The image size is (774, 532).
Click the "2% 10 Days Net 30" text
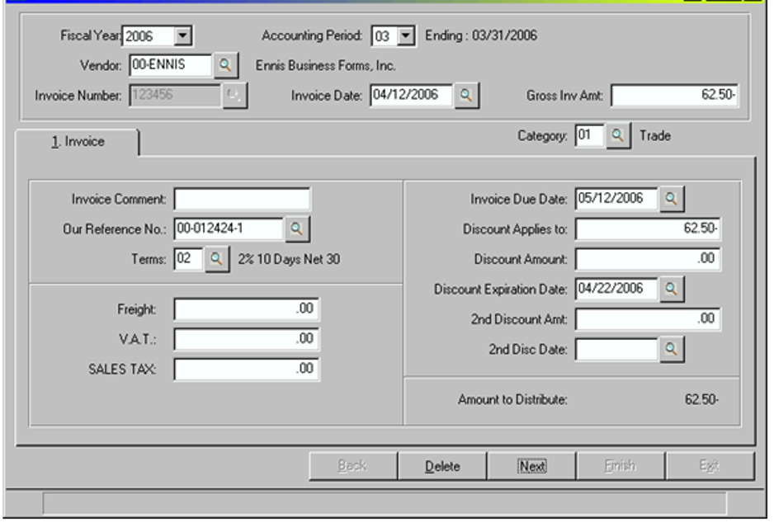click(289, 259)
